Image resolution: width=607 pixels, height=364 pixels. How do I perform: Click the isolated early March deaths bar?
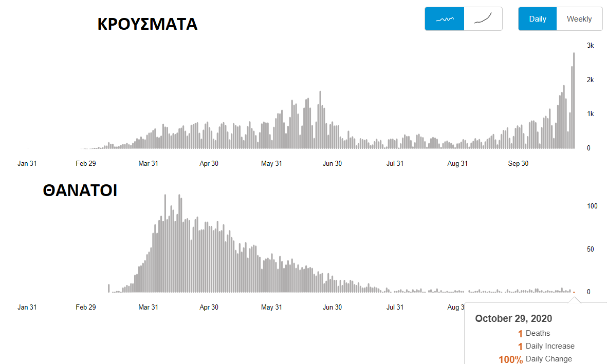point(109,288)
